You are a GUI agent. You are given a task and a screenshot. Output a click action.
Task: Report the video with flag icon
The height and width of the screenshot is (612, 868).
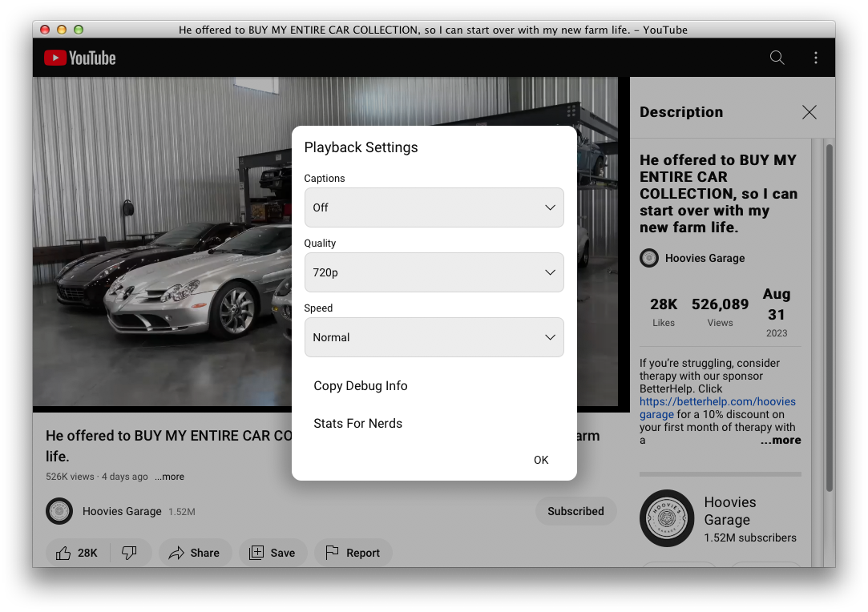[x=352, y=553]
